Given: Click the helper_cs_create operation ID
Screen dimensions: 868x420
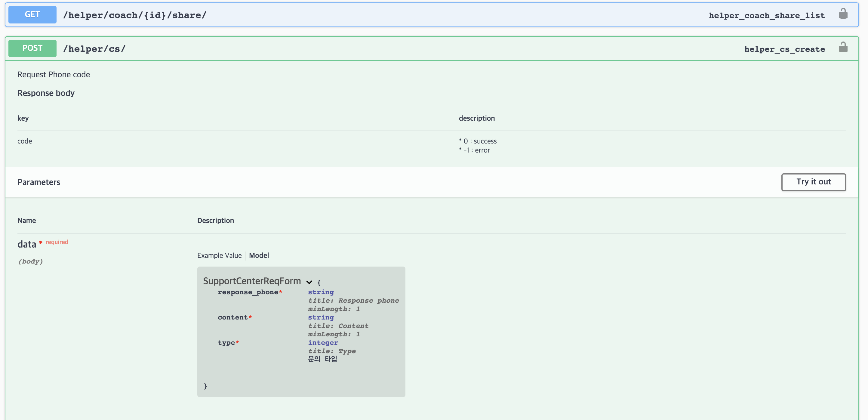Looking at the screenshot, I should [x=784, y=49].
